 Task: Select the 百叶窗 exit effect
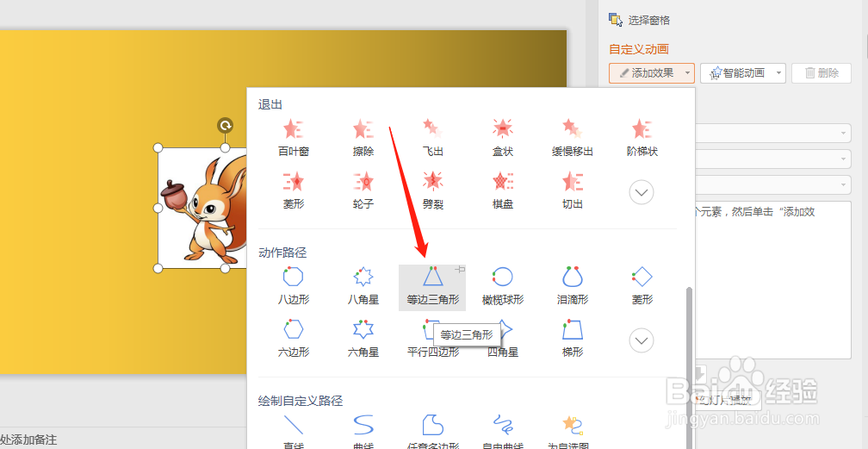click(x=294, y=138)
